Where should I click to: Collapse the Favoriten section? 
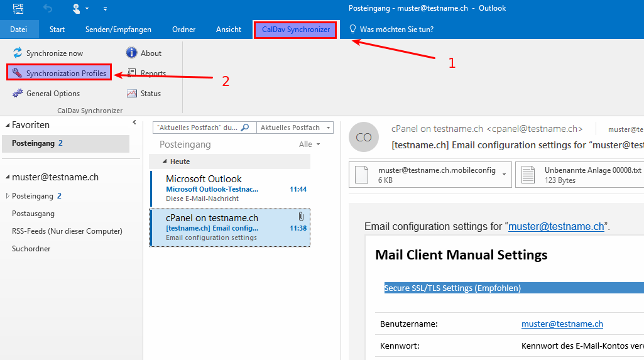click(x=8, y=125)
